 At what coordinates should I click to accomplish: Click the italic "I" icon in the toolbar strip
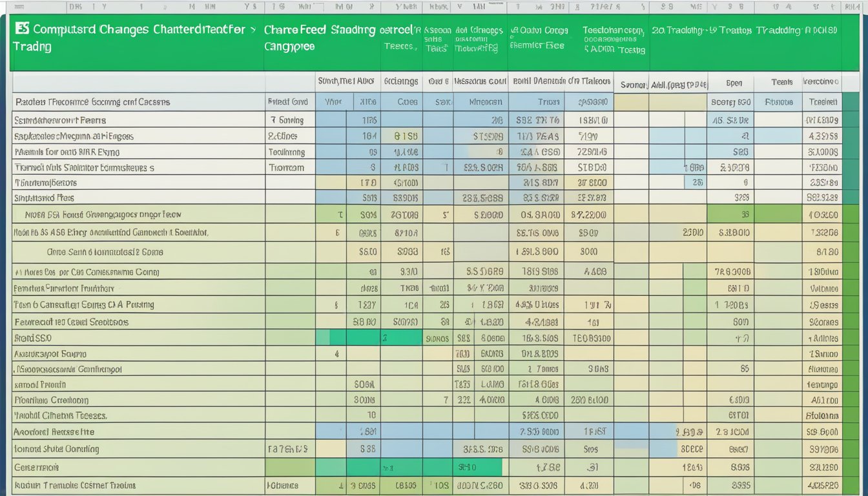tap(92, 6)
